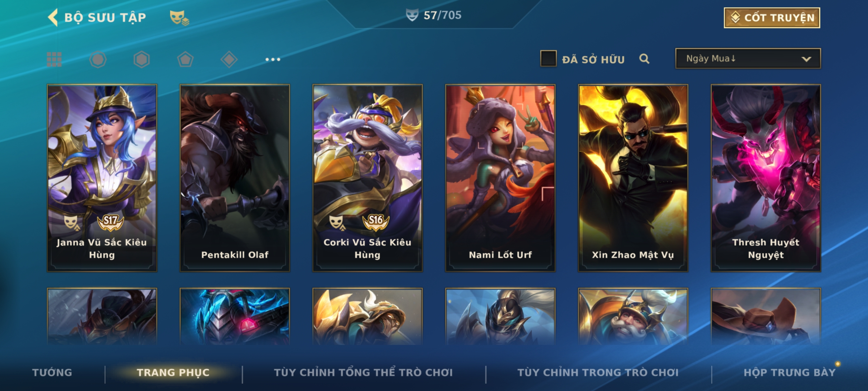
Task: Expand the Ngày Mua sort dropdown
Action: tap(748, 58)
